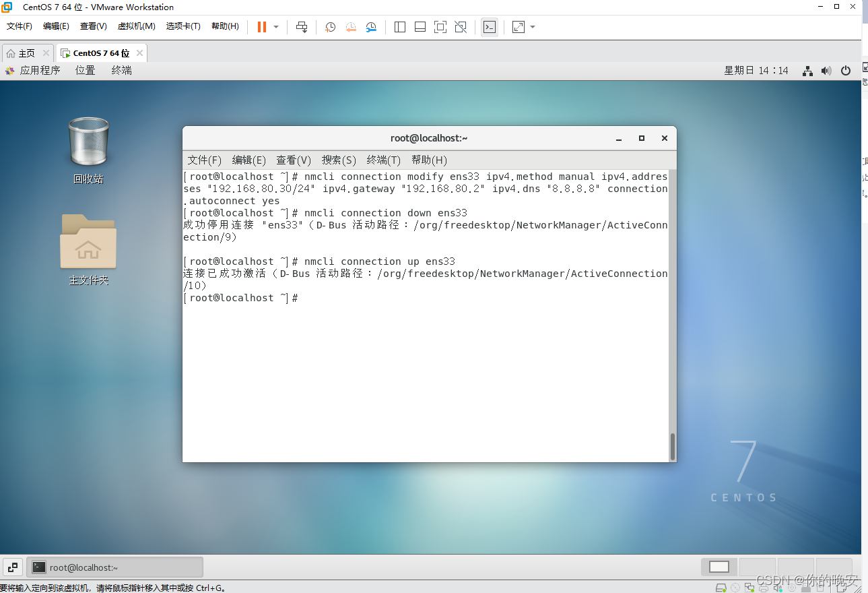
Task: Close the 主页 tab
Action: click(x=46, y=53)
